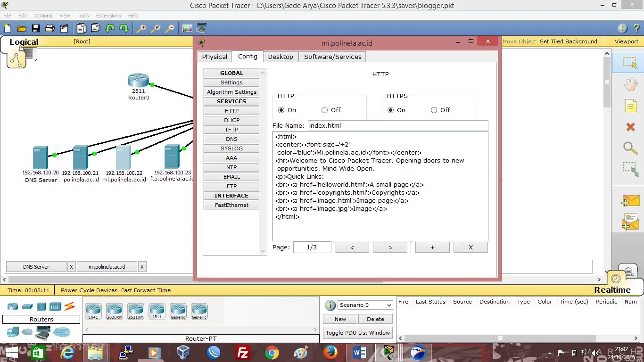Pick the 1841 router model
The height and width of the screenshot is (362, 644).
pos(93,311)
